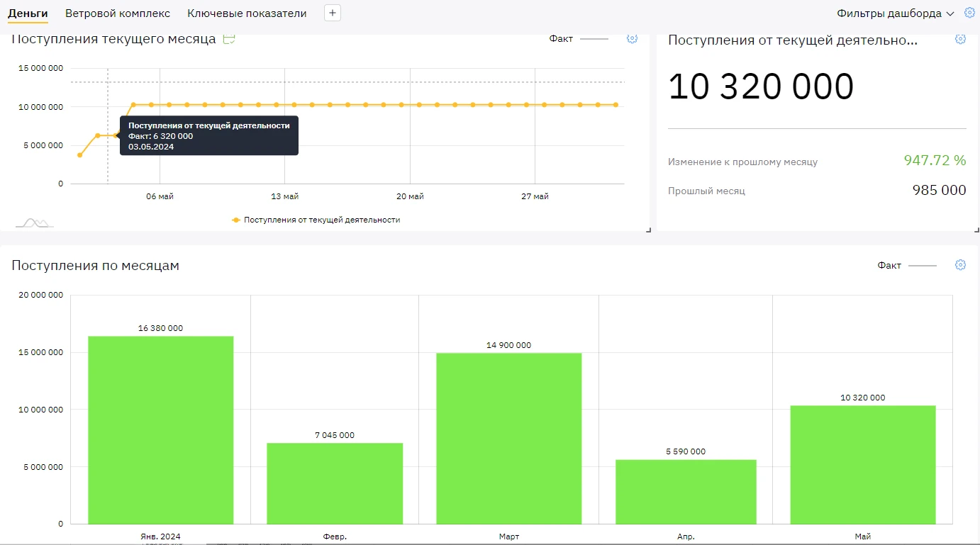Switch to the Ветровой комплекс tab
980x545 pixels.
[118, 13]
